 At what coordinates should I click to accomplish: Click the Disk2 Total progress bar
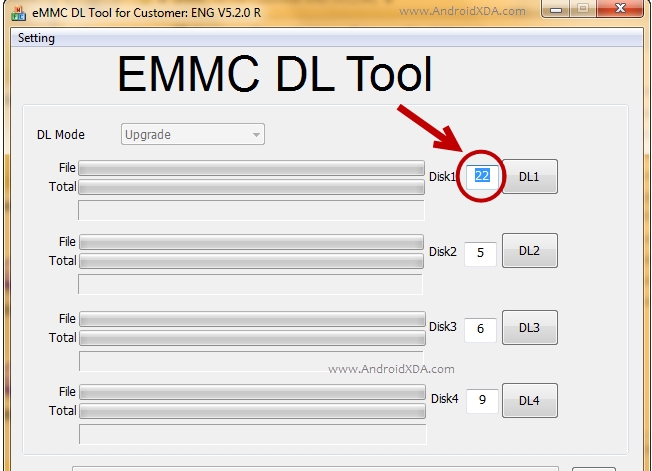[252, 261]
